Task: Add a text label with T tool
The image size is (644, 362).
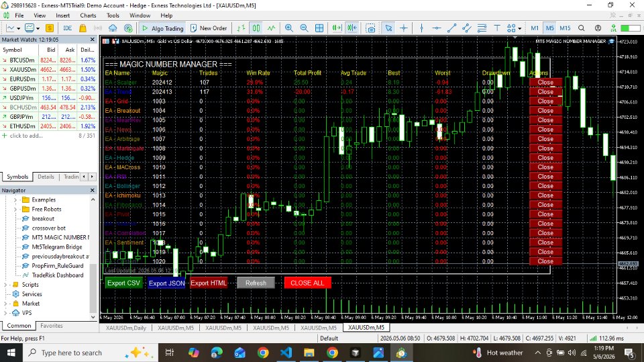Action: [497, 28]
